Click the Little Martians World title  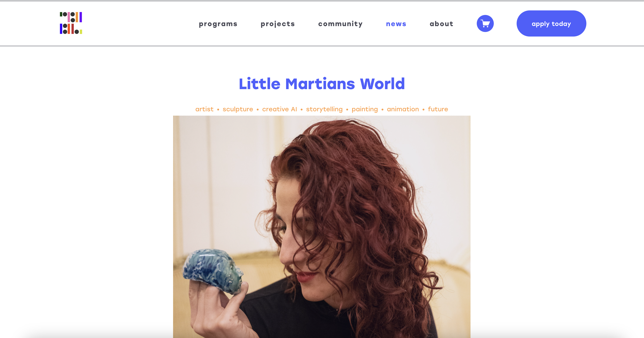(322, 84)
